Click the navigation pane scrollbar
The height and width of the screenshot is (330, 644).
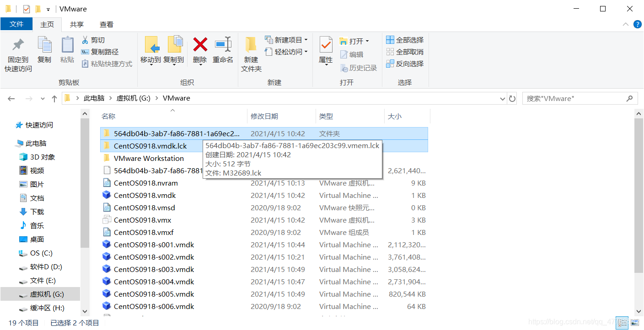85,183
